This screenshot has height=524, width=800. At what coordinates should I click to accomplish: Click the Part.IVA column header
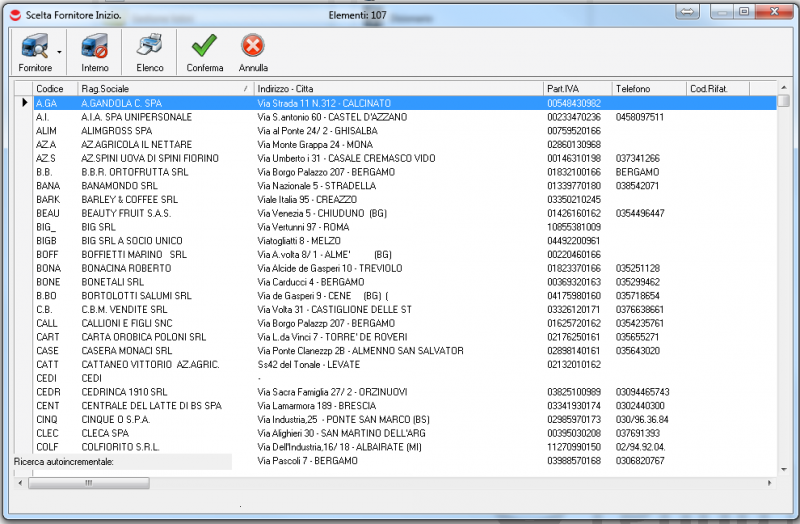click(x=576, y=89)
